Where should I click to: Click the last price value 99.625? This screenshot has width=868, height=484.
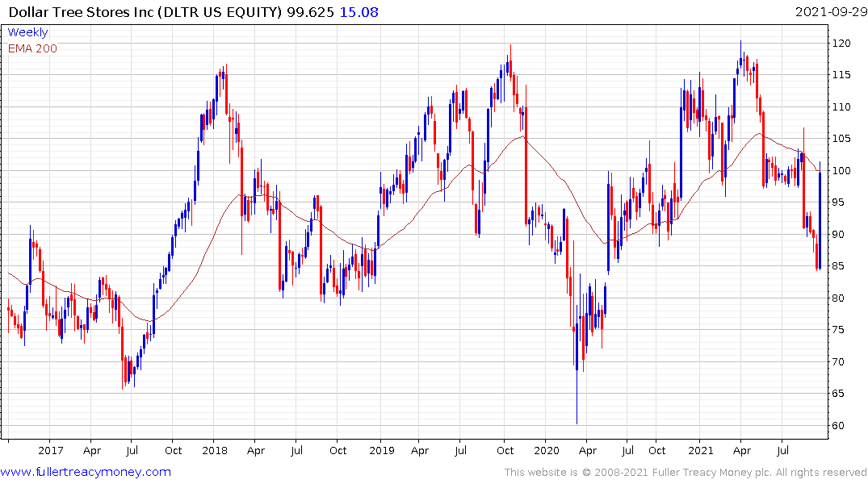[310, 12]
